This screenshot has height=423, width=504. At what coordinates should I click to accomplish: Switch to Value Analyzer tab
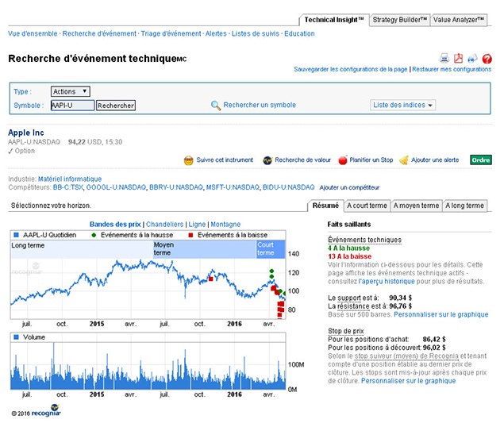tap(459, 20)
